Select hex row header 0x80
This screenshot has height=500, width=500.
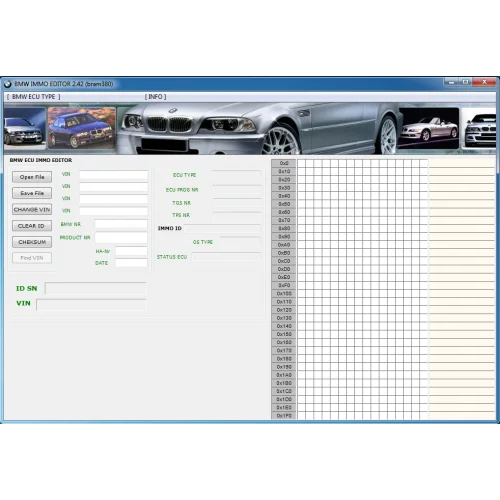coord(284,228)
